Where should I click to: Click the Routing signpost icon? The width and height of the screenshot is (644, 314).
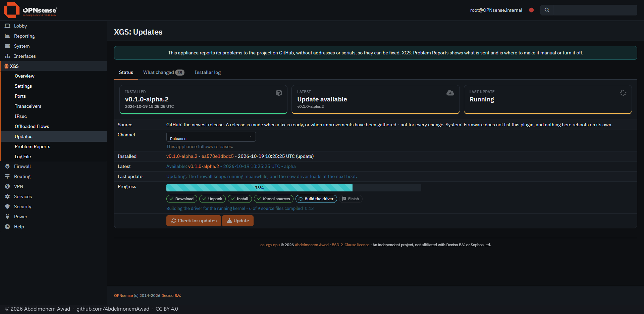point(7,176)
